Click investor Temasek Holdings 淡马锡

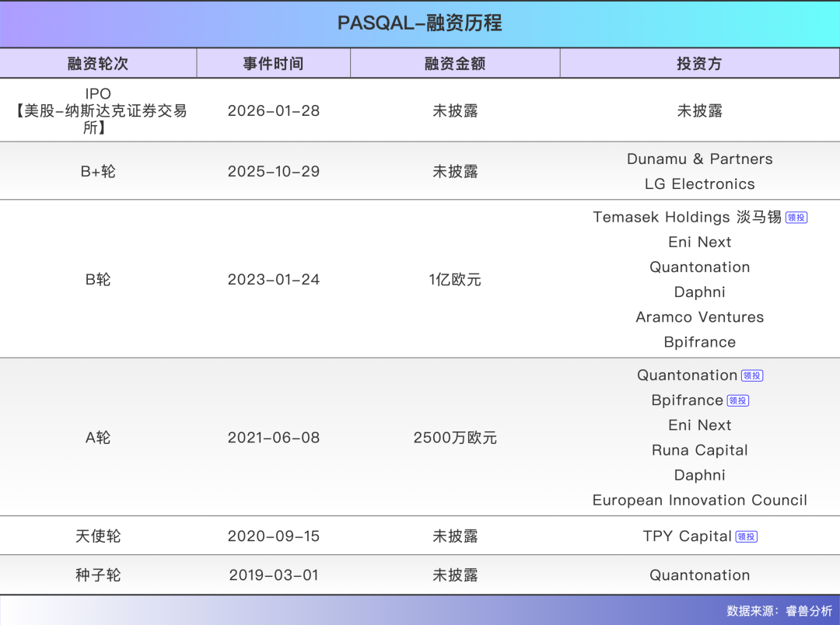[x=688, y=217]
